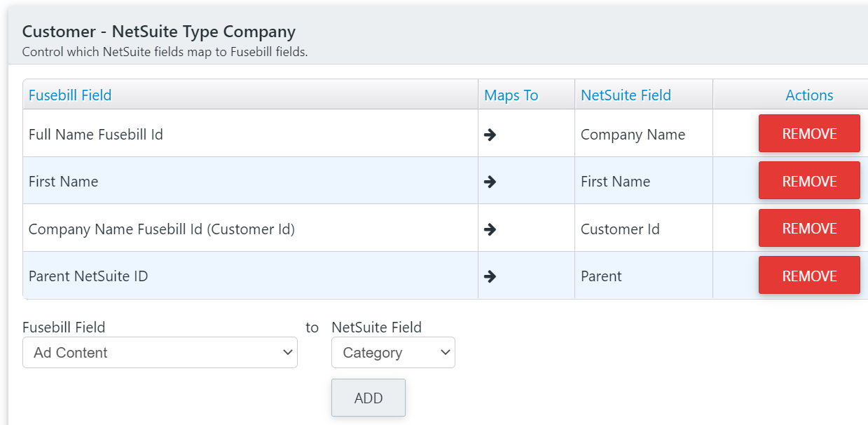The height and width of the screenshot is (425, 868).
Task: Select the 'Full Name Fusebill Id' cell
Action: [x=250, y=133]
